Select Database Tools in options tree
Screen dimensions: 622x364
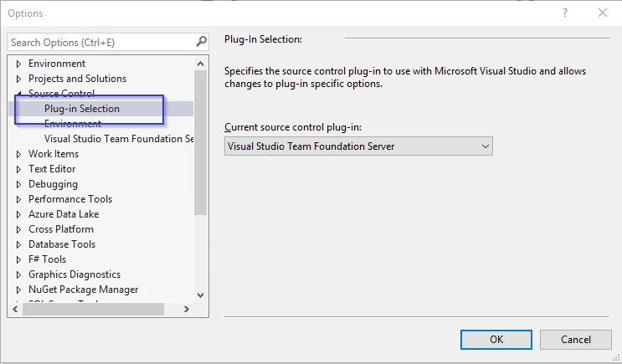62,244
